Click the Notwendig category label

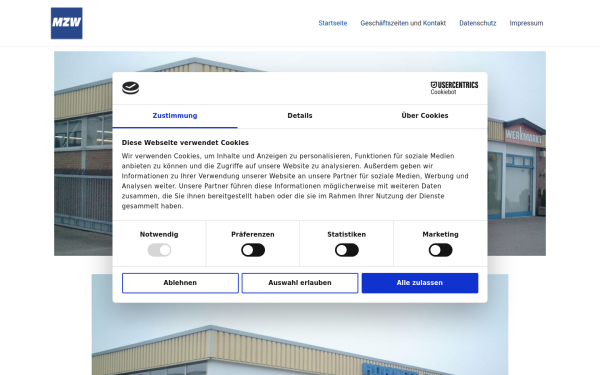click(x=159, y=235)
